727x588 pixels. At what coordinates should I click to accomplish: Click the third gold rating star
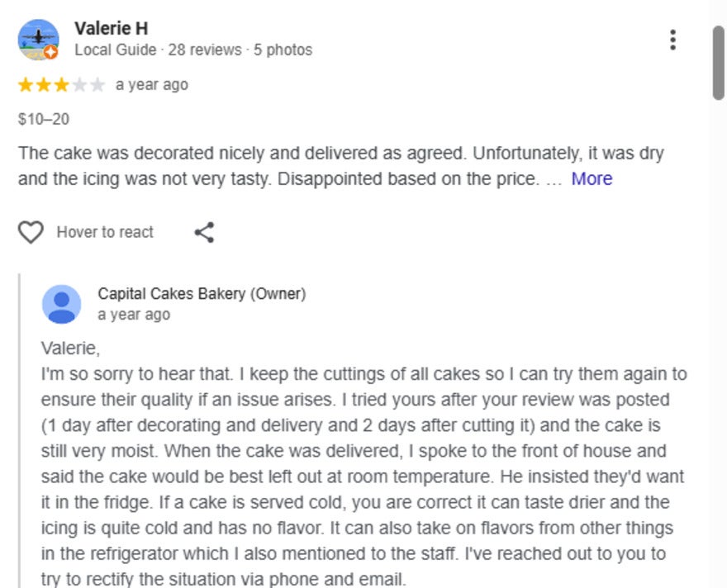[62, 85]
